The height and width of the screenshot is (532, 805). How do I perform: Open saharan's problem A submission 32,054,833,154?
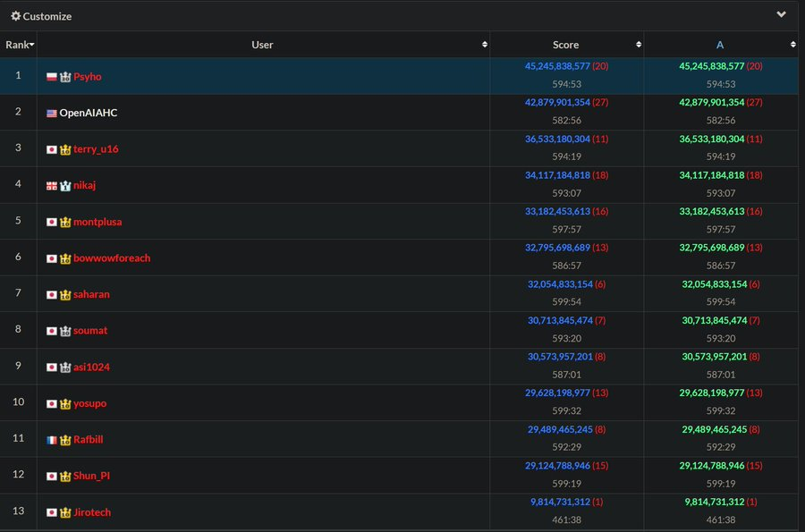tap(714, 283)
